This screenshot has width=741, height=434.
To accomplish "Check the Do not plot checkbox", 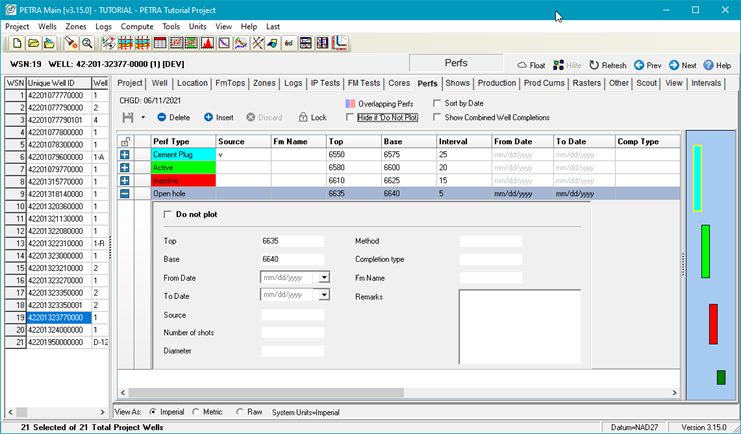I will 167,214.
